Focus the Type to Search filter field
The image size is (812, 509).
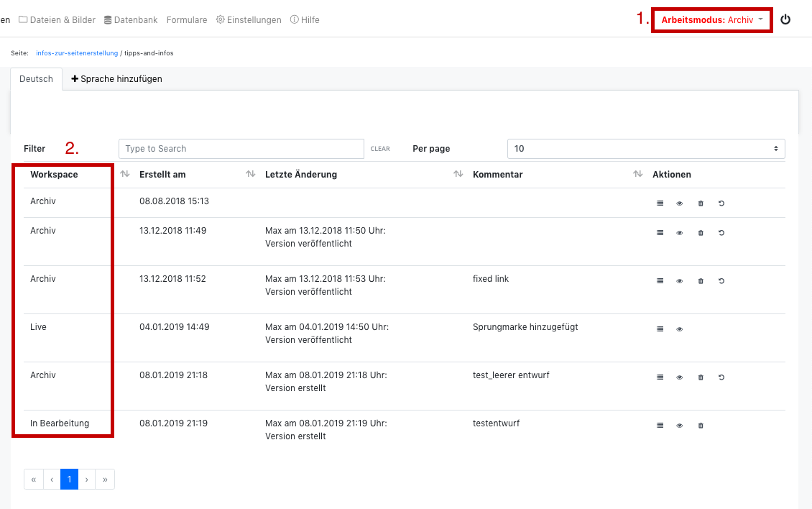tap(241, 149)
